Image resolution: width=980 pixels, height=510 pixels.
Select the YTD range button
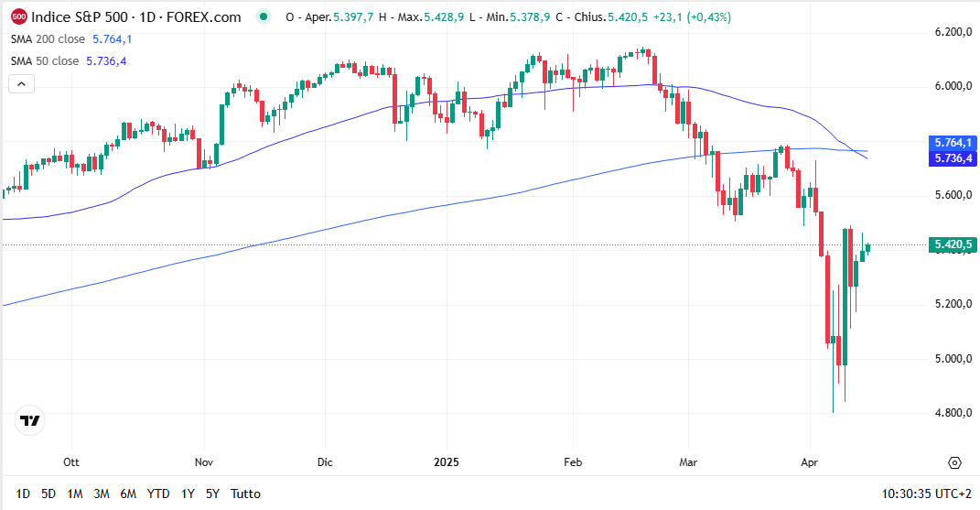(158, 494)
